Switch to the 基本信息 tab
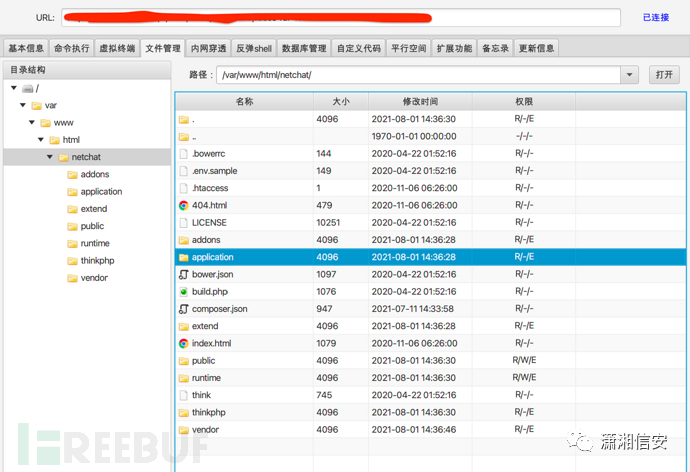Viewport: 690px width, 472px height. 26,48
